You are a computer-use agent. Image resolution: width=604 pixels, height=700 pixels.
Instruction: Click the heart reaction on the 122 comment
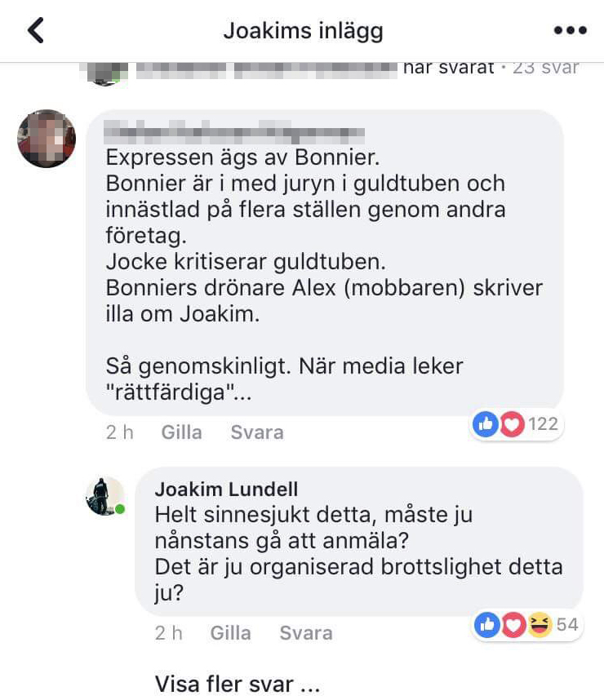[512, 423]
